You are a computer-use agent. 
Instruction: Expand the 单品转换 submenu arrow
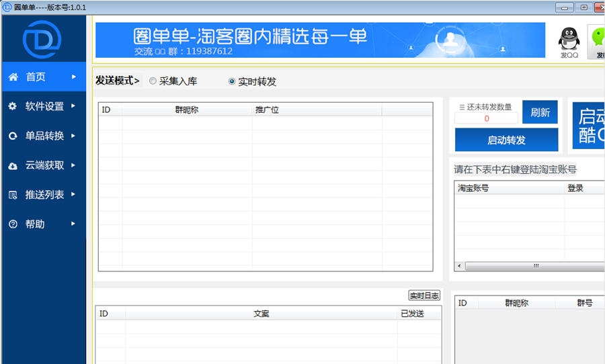73,136
